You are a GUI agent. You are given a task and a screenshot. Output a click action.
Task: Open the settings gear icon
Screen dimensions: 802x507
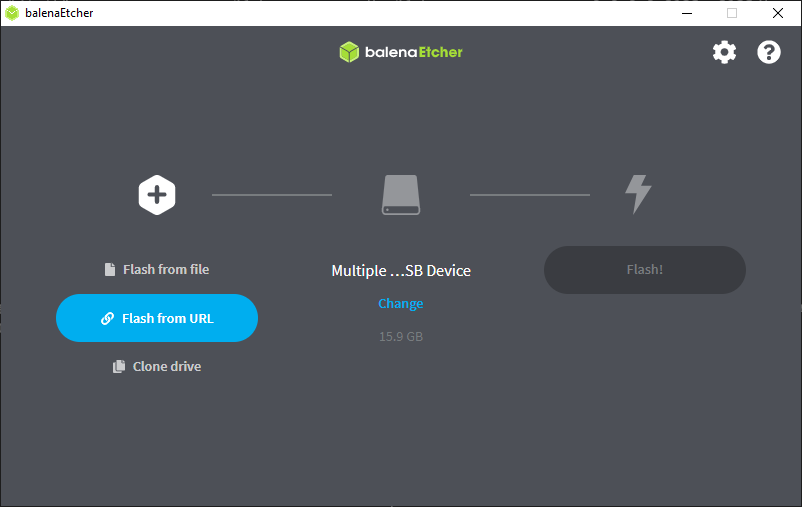coord(724,52)
